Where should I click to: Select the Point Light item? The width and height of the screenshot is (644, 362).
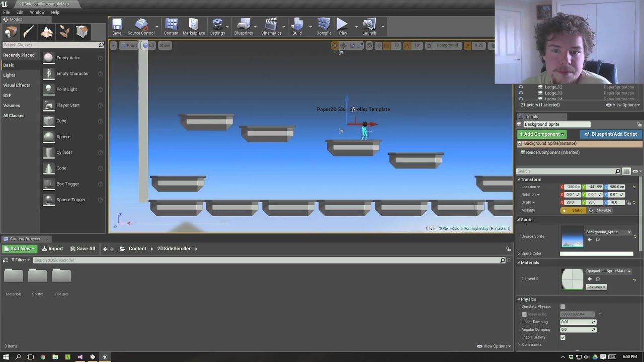tap(73, 89)
